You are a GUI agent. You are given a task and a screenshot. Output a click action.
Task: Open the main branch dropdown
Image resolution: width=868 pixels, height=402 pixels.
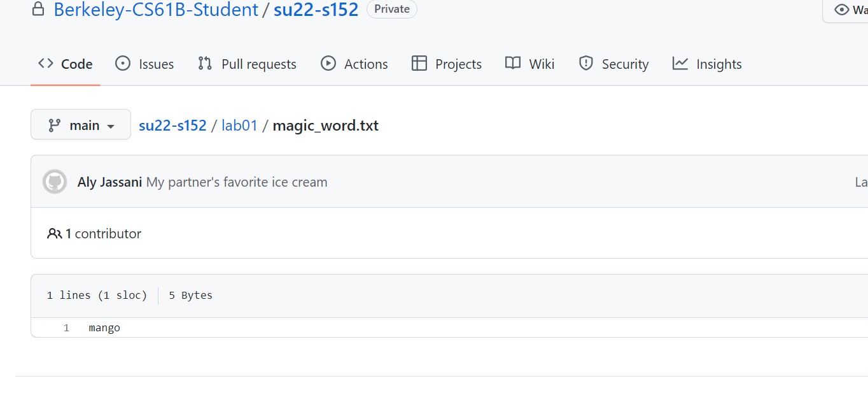(81, 125)
